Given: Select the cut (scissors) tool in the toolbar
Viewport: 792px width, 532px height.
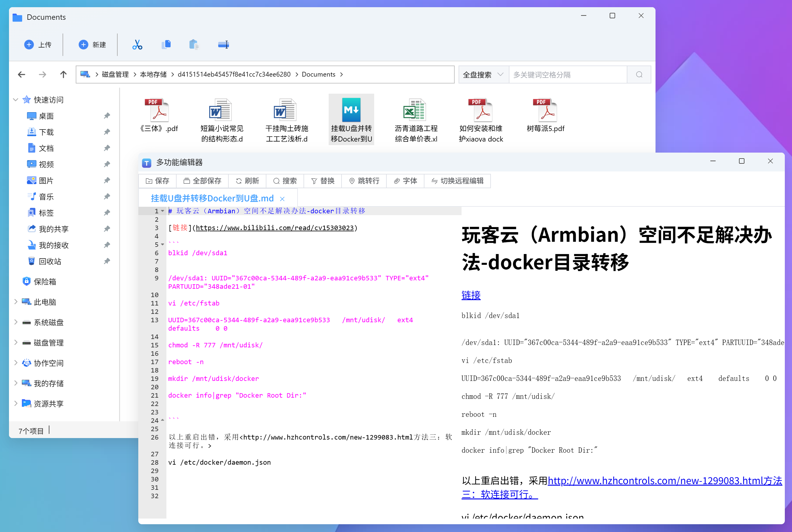Looking at the screenshot, I should click(x=137, y=45).
